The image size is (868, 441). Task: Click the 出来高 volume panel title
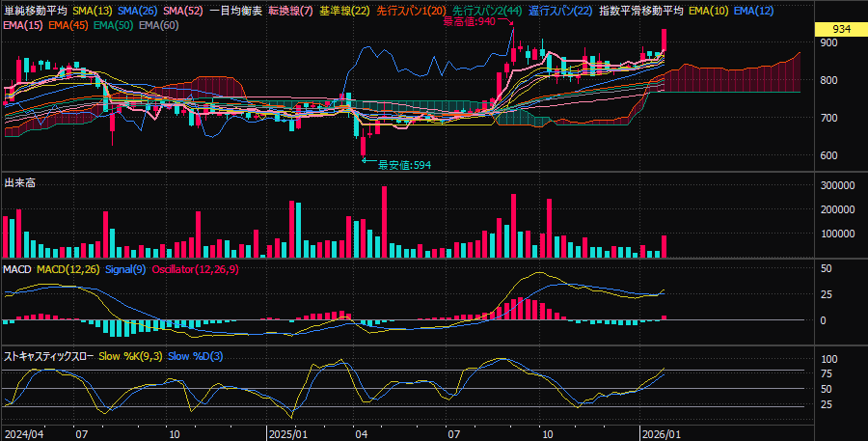point(20,182)
